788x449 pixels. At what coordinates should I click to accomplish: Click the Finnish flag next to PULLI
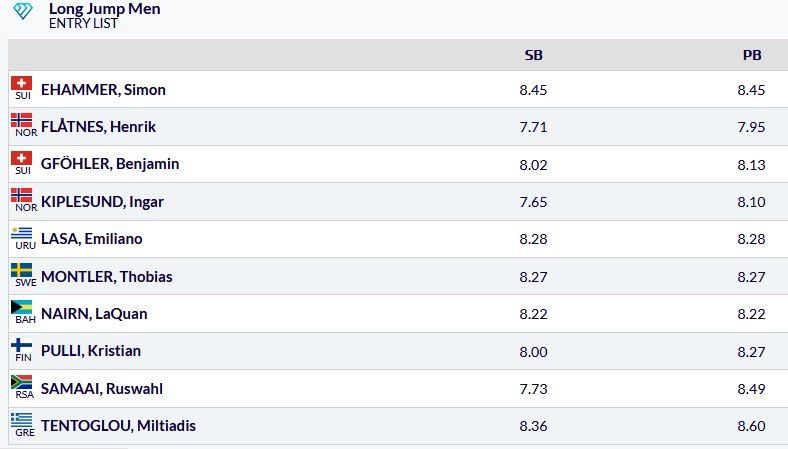click(x=22, y=345)
